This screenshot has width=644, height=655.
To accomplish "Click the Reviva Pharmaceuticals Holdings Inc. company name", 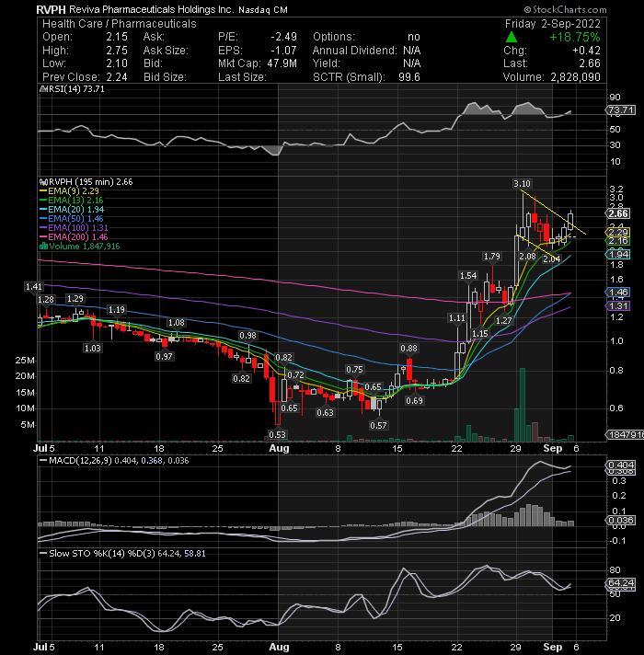I will point(151,9).
